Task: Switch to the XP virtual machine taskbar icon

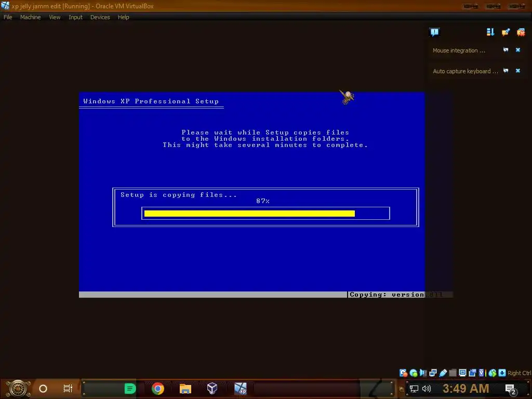Action: coord(241,389)
